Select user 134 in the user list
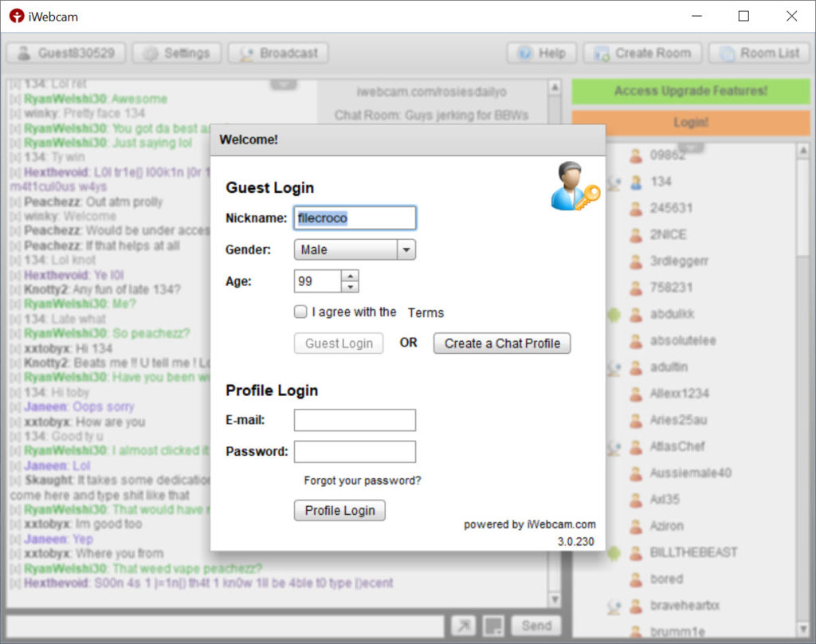Image resolution: width=816 pixels, height=644 pixels. tap(661, 182)
